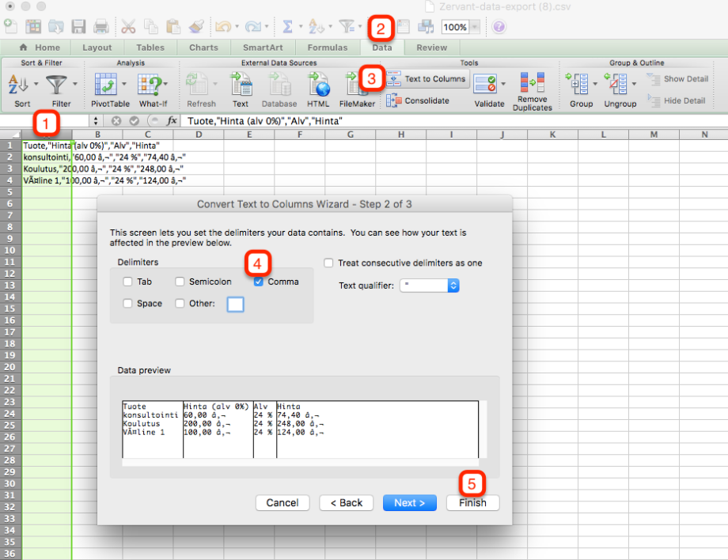This screenshot has width=728, height=560.
Task: Click the new workbook icon
Action: tap(10, 26)
